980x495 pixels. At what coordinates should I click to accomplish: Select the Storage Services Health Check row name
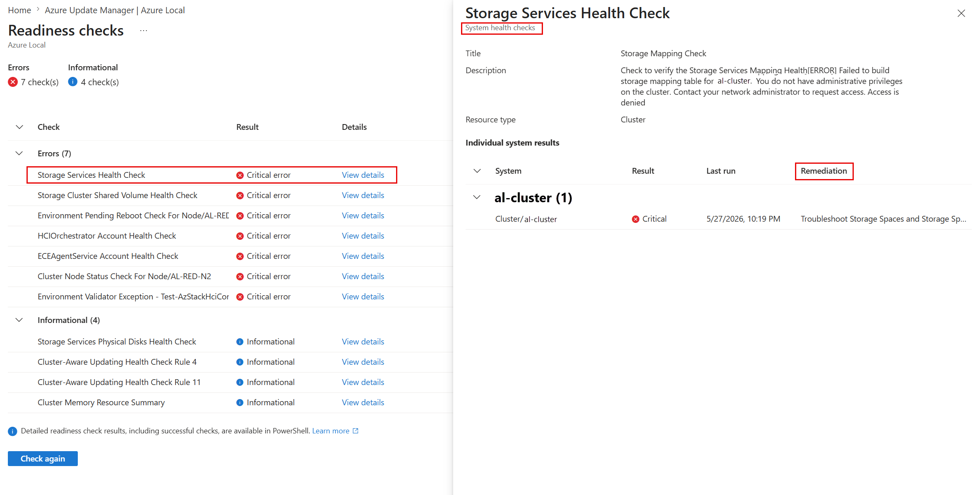91,175
